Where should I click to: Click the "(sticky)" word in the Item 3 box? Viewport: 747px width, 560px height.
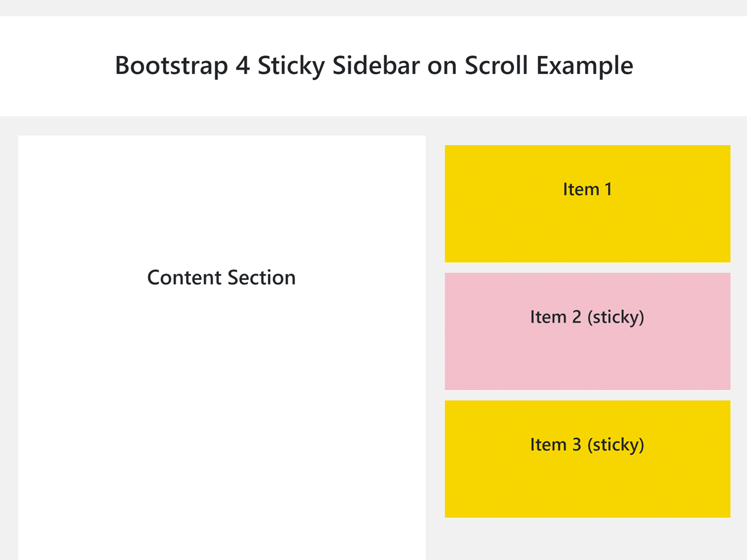click(616, 444)
